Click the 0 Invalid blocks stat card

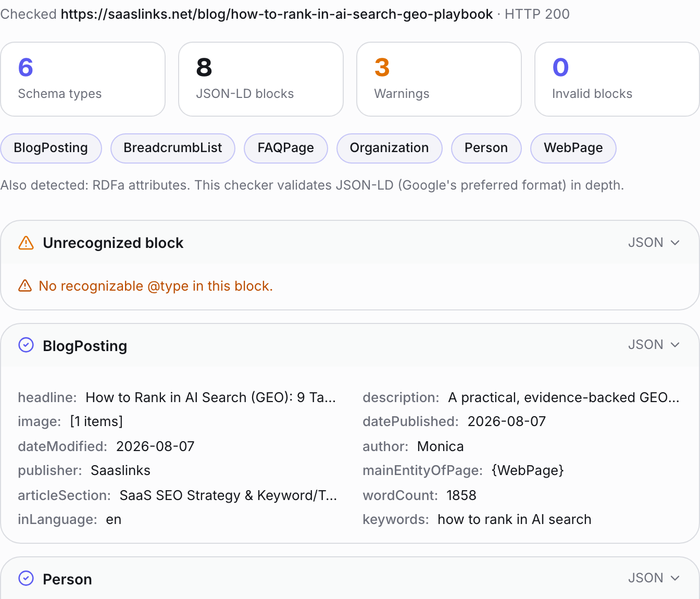[617, 79]
